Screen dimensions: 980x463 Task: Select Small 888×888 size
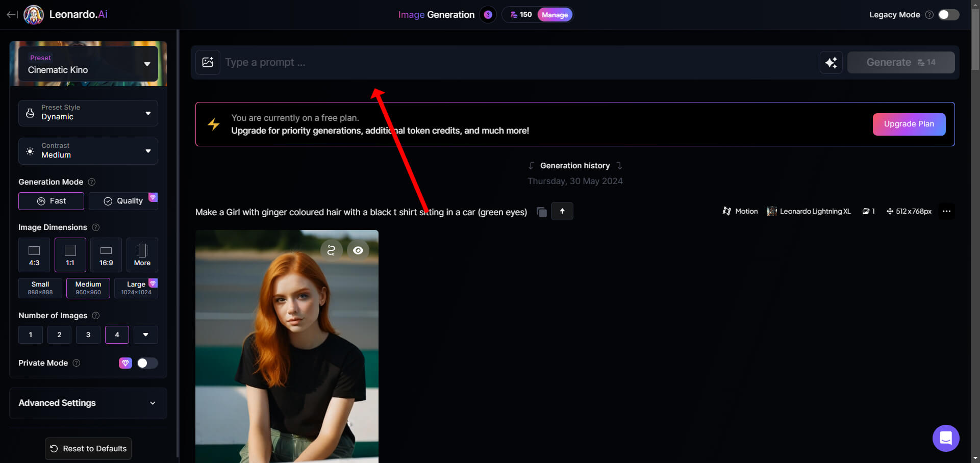(x=40, y=288)
